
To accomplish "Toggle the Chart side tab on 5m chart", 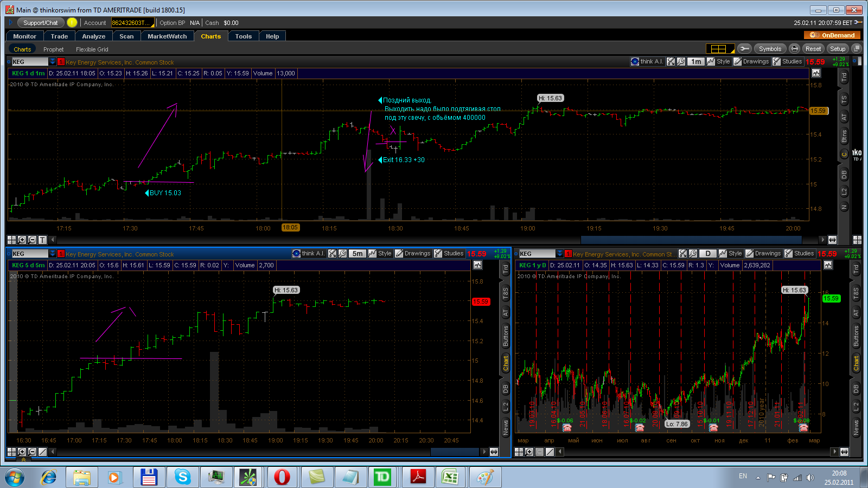I will [506, 363].
